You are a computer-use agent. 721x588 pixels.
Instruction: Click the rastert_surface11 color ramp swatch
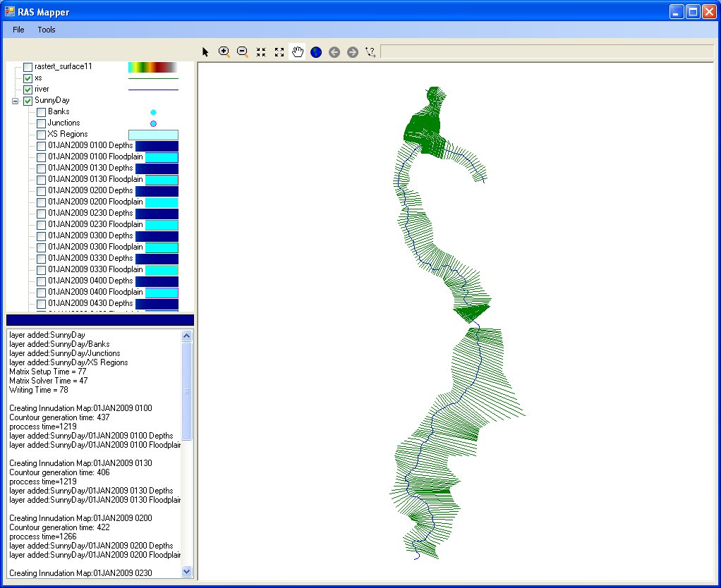pyautogui.click(x=153, y=67)
